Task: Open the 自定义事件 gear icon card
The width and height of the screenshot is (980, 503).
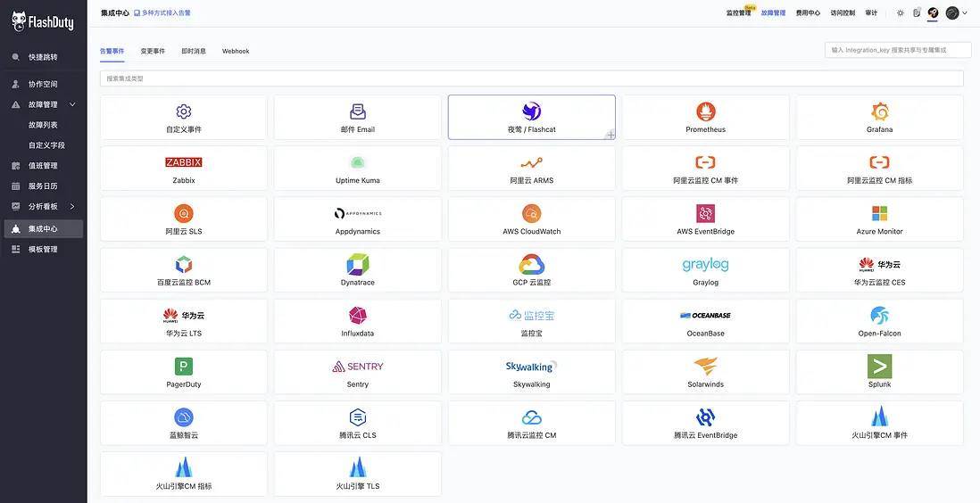Action: click(x=184, y=111)
